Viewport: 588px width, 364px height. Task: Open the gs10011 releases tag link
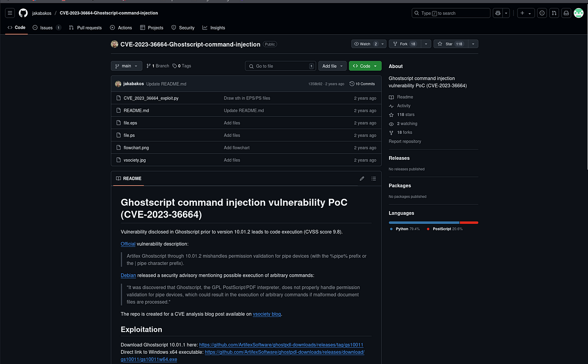pos(281,345)
